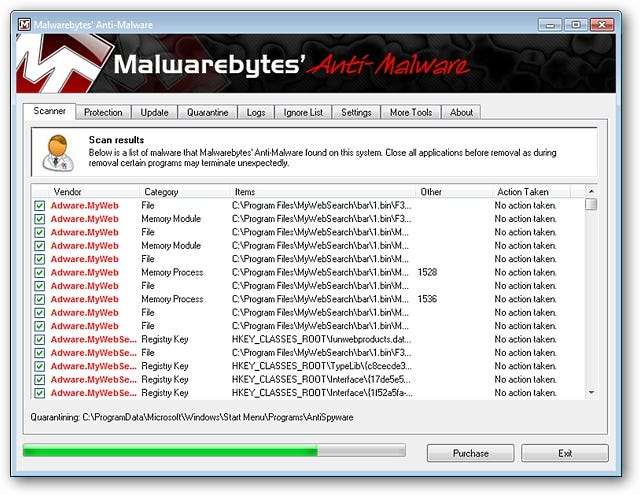Go to the Settings tab
The width and height of the screenshot is (640, 495).
pyautogui.click(x=356, y=112)
